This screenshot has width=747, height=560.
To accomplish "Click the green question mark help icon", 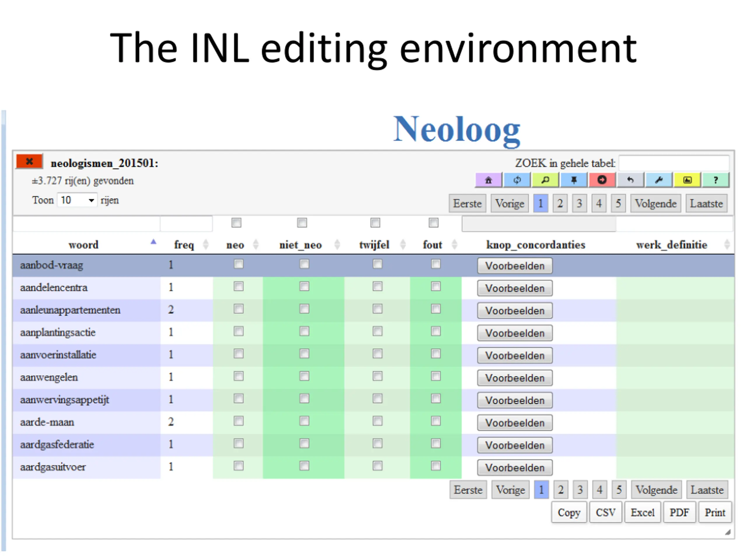I will 715,180.
